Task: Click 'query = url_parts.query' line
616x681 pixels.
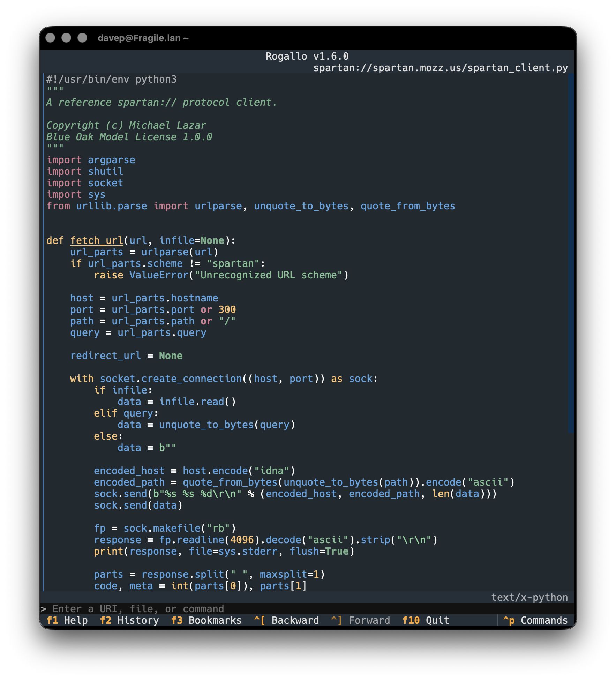Action: pos(138,332)
